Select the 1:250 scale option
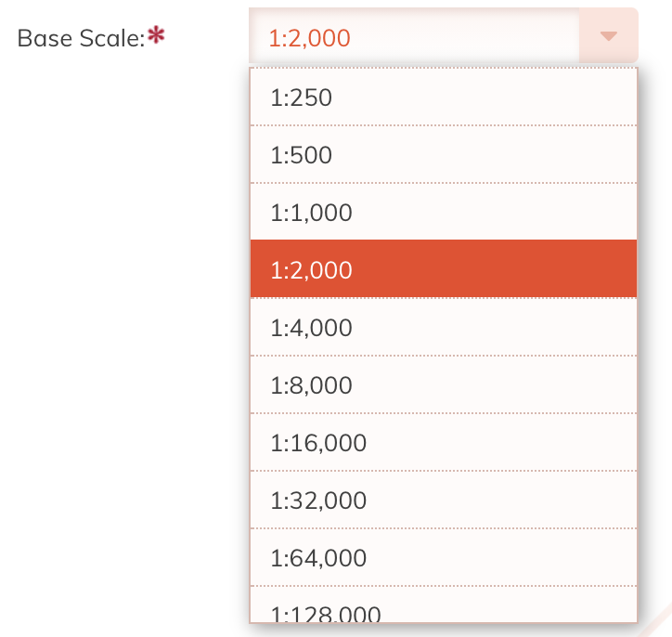This screenshot has width=672, height=637. point(443,97)
